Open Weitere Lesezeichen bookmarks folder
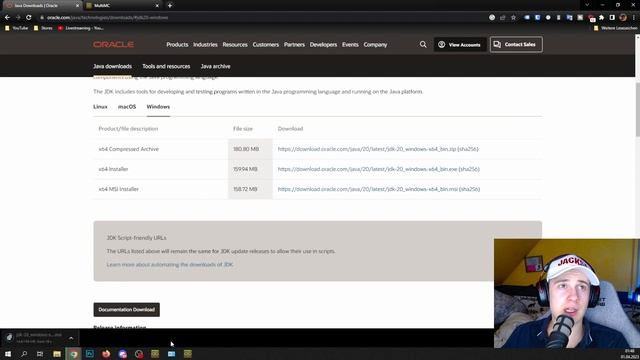The image size is (640, 360). click(x=615, y=28)
